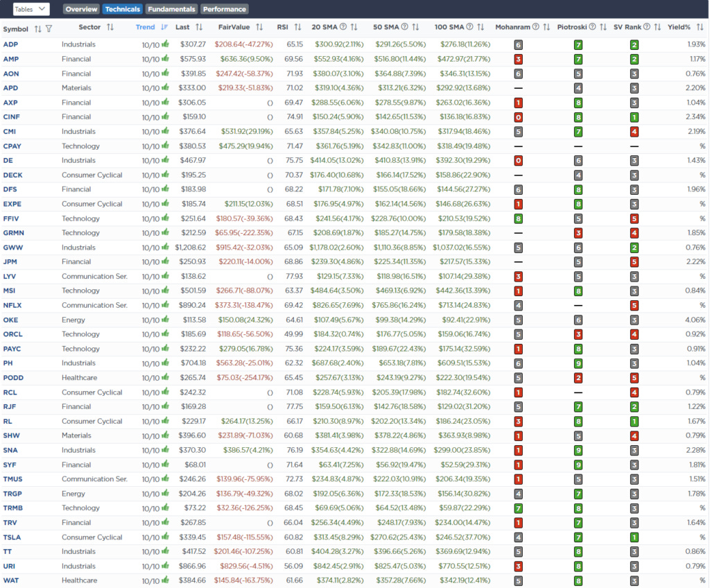The height and width of the screenshot is (588, 710).
Task: Switch to the Overview tab
Action: [x=82, y=9]
